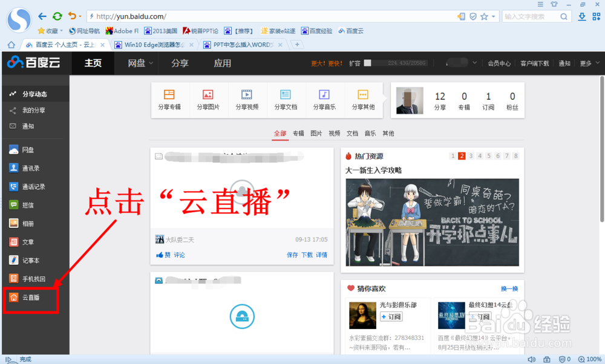Open the 收藏 favorites dropdown

[x=50, y=31]
